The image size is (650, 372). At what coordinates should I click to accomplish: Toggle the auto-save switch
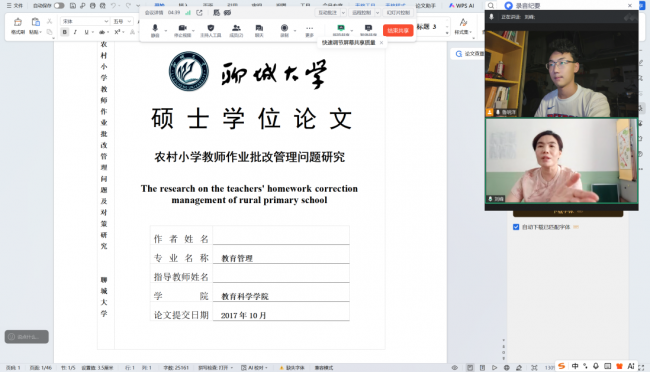pos(59,5)
